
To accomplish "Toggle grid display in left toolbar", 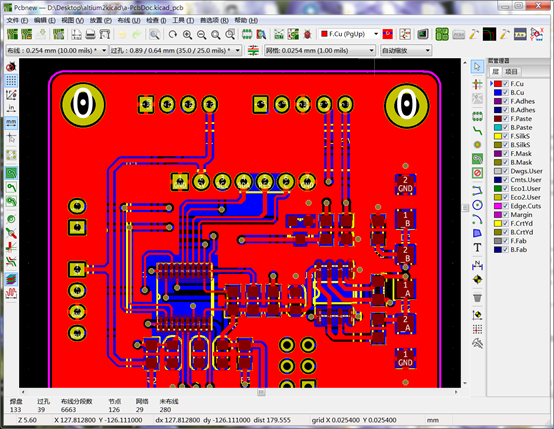I will click(11, 81).
